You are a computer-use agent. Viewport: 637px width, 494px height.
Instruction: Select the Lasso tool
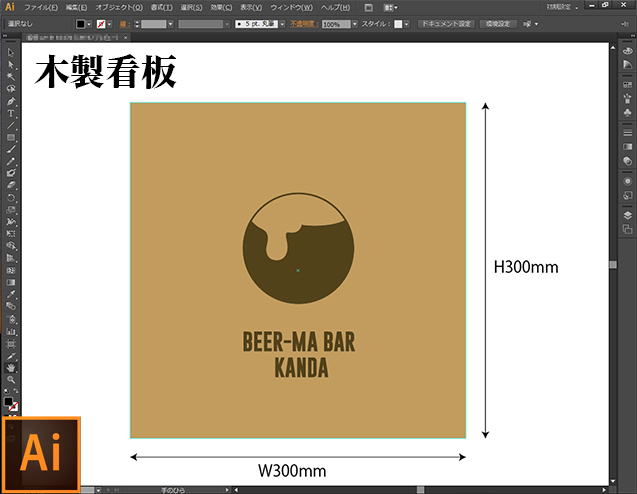coord(11,89)
